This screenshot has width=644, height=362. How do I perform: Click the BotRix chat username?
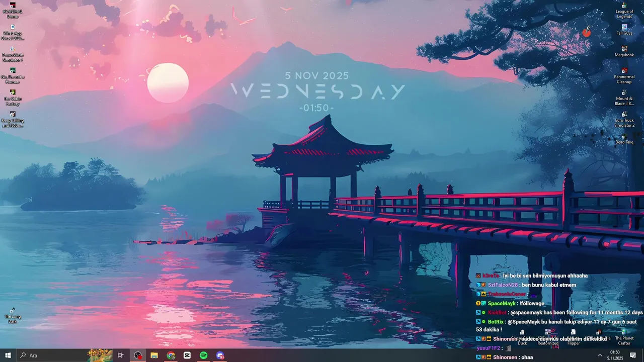[x=496, y=321]
